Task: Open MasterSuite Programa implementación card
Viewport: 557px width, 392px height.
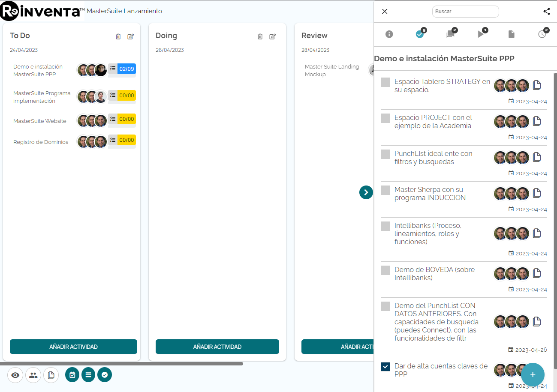Action: [42, 97]
